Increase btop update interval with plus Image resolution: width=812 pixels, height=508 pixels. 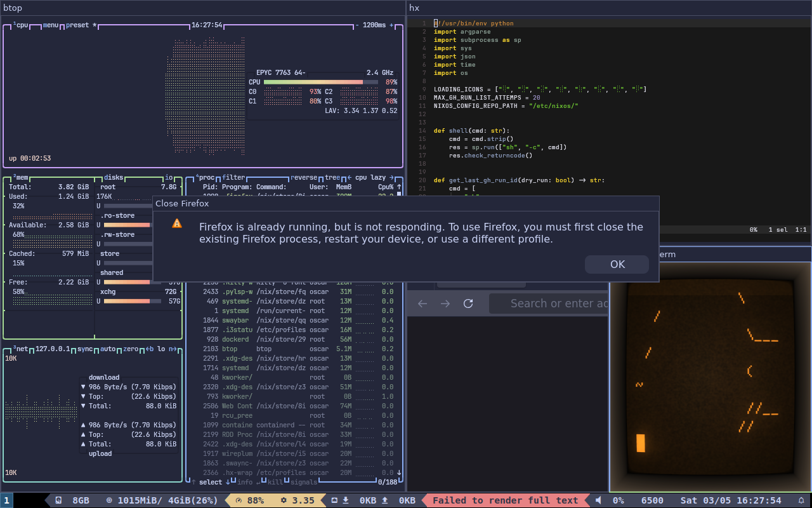(391, 25)
